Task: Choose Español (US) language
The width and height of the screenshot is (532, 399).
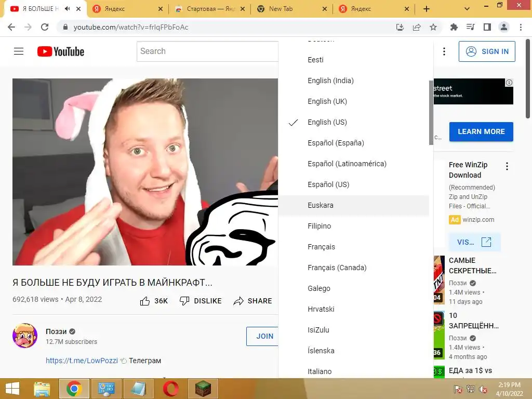Action: coord(353,184)
